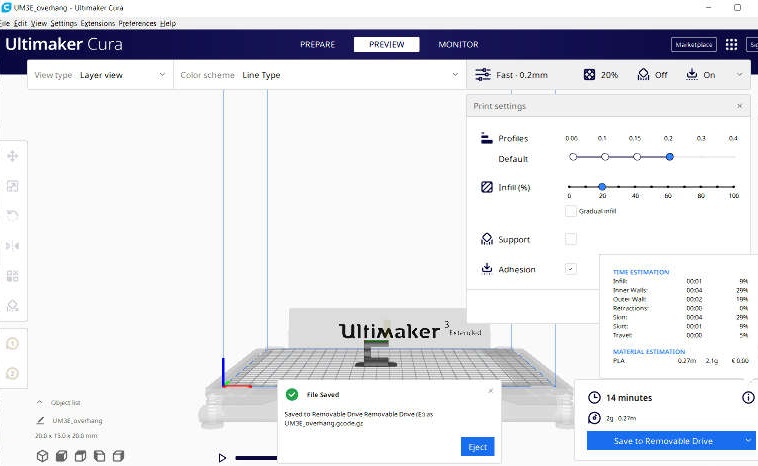Click the Eject button
Image resolution: width=758 pixels, height=466 pixels.
click(x=478, y=447)
